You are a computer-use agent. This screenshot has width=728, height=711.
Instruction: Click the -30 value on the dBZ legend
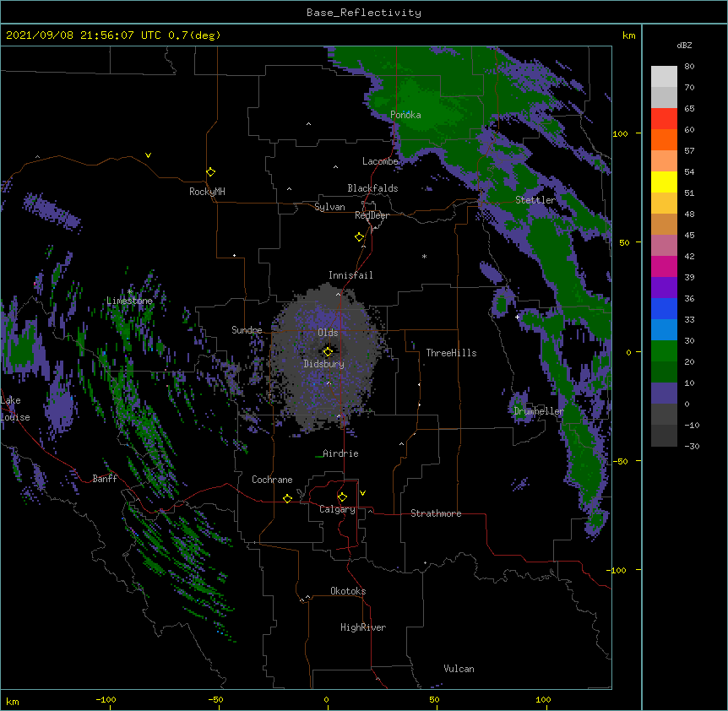692,446
